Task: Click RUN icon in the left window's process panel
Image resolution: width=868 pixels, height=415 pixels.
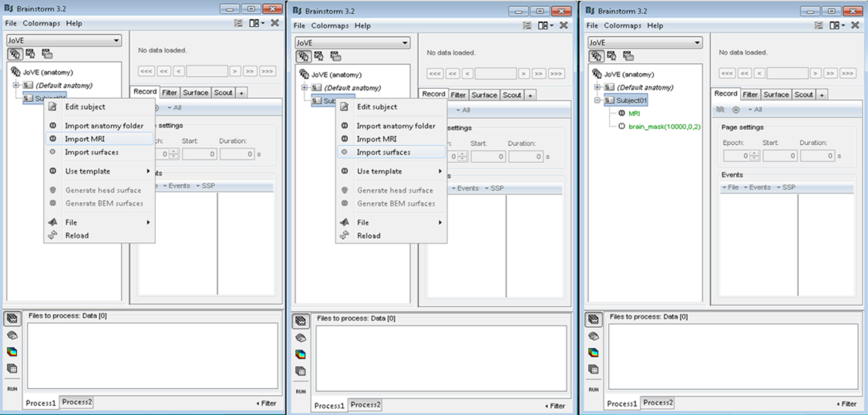Action: pos(12,389)
